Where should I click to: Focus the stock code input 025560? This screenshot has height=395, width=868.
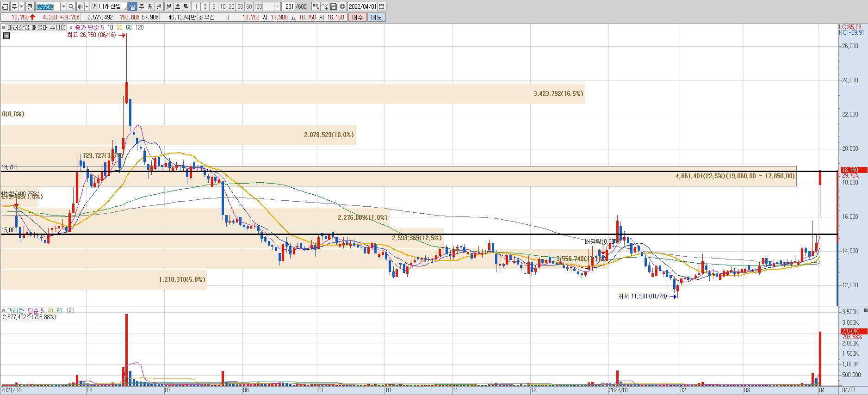[48, 6]
